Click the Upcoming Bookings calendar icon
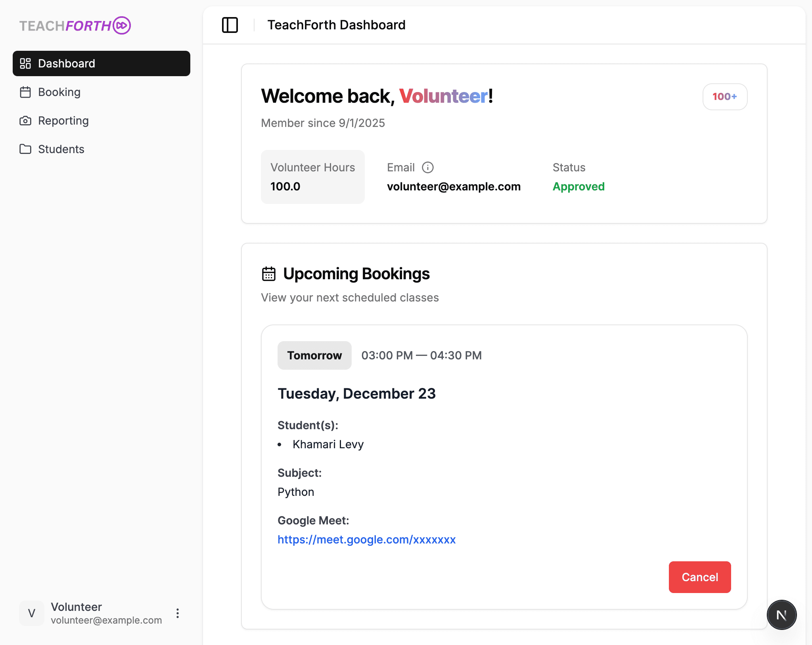The height and width of the screenshot is (645, 812). click(x=268, y=273)
